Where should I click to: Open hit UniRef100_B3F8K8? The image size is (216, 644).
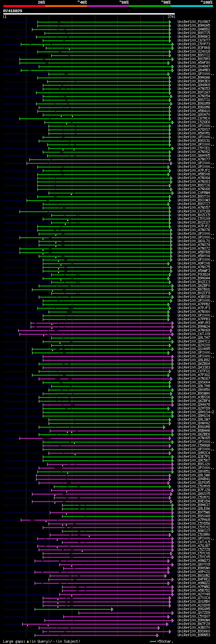pos(194,48)
